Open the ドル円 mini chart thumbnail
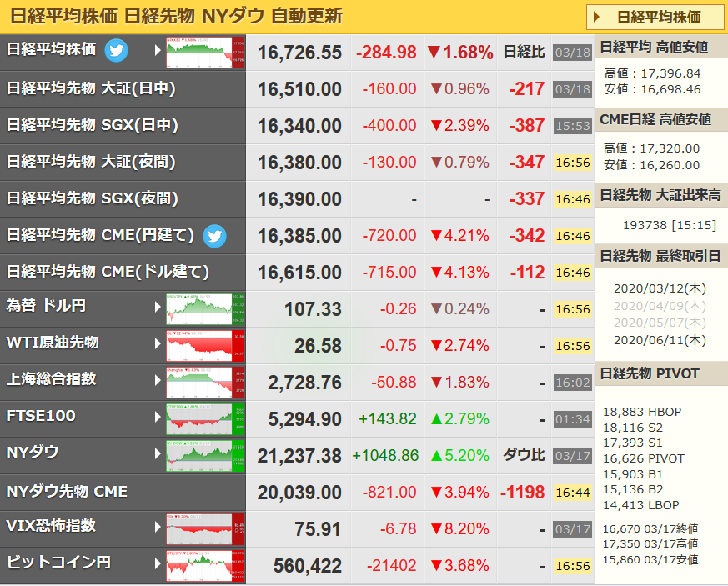 (x=205, y=309)
